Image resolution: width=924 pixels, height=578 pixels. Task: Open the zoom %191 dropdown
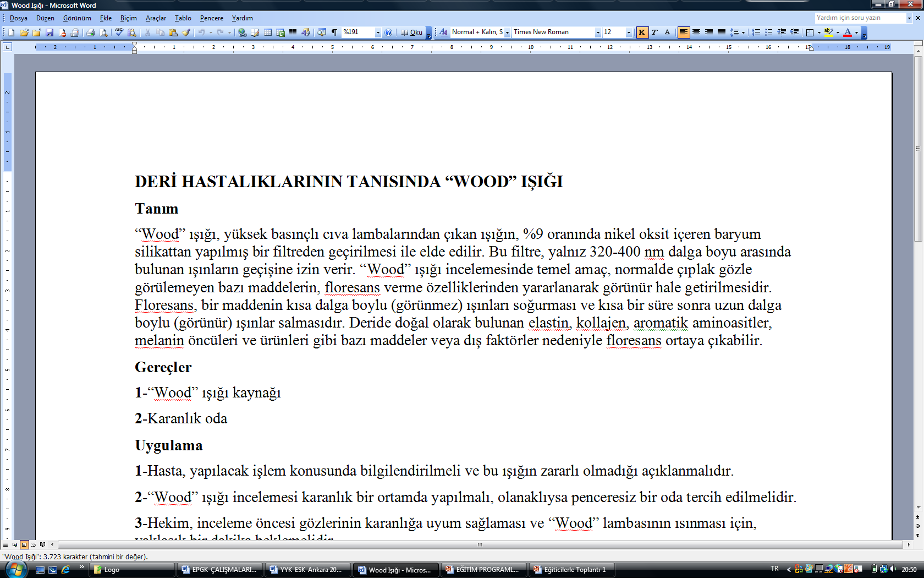pos(378,32)
